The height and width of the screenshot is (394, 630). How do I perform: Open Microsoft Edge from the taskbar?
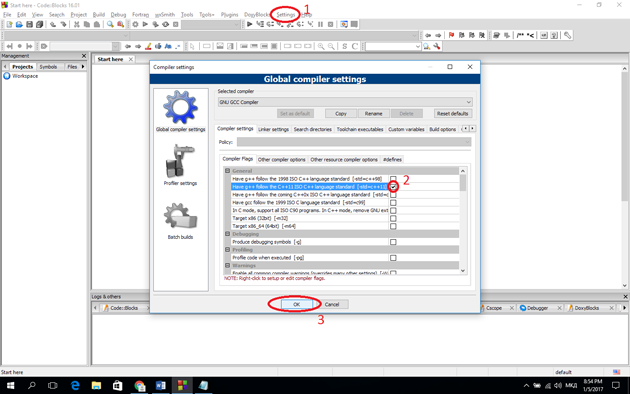point(75,386)
